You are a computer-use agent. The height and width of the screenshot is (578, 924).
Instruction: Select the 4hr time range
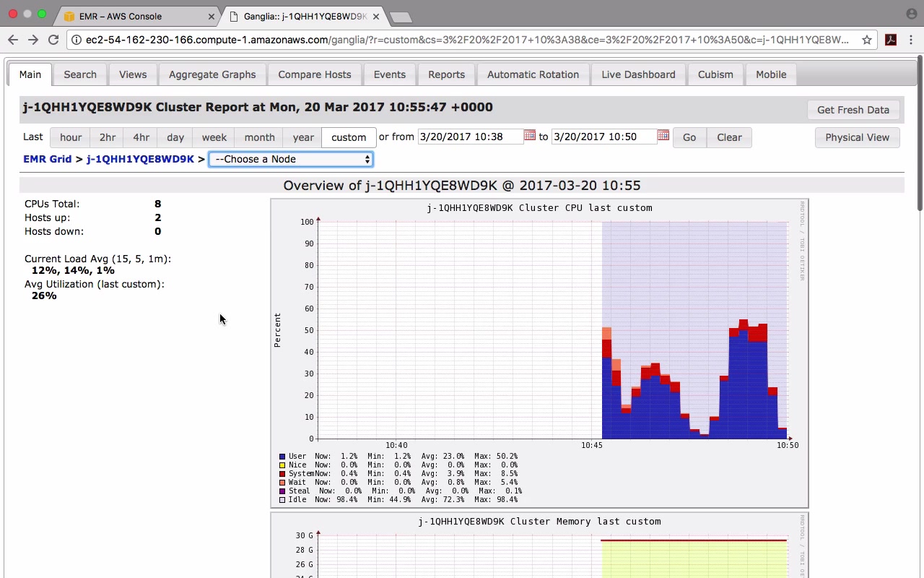pos(141,137)
